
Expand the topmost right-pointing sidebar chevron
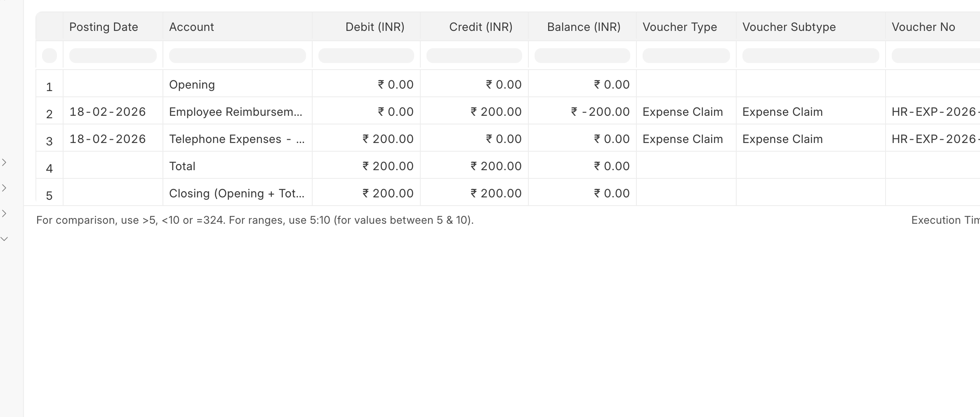(4, 162)
